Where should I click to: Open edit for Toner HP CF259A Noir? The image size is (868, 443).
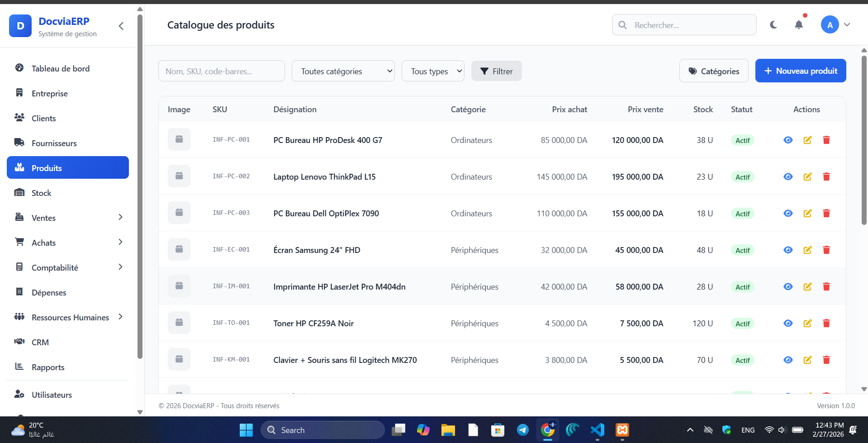807,324
